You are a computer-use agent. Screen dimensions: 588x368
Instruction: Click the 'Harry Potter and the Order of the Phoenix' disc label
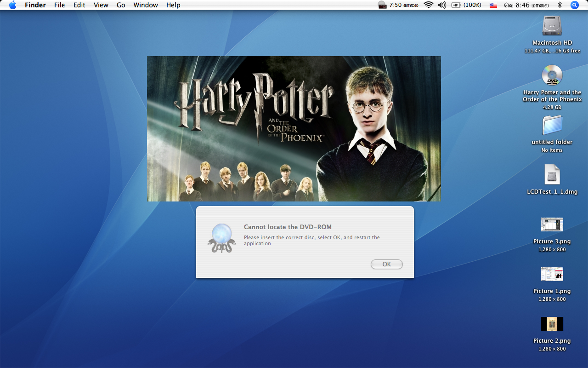coord(552,96)
